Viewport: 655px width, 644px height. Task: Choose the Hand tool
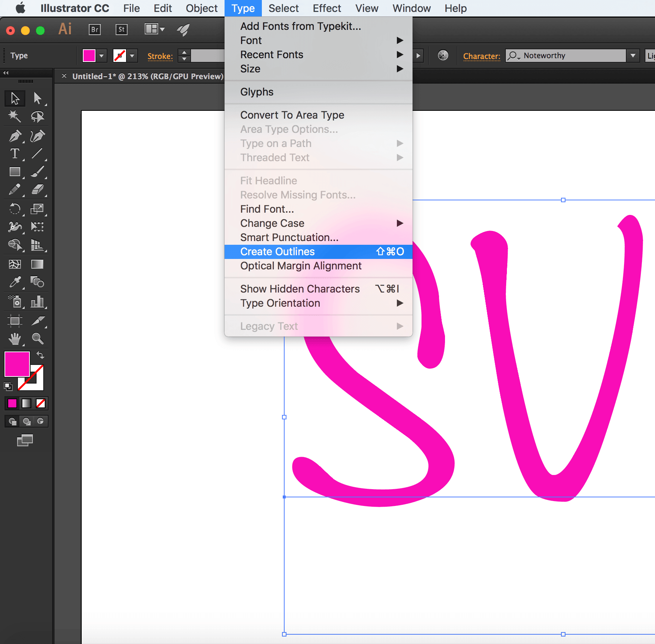15,338
